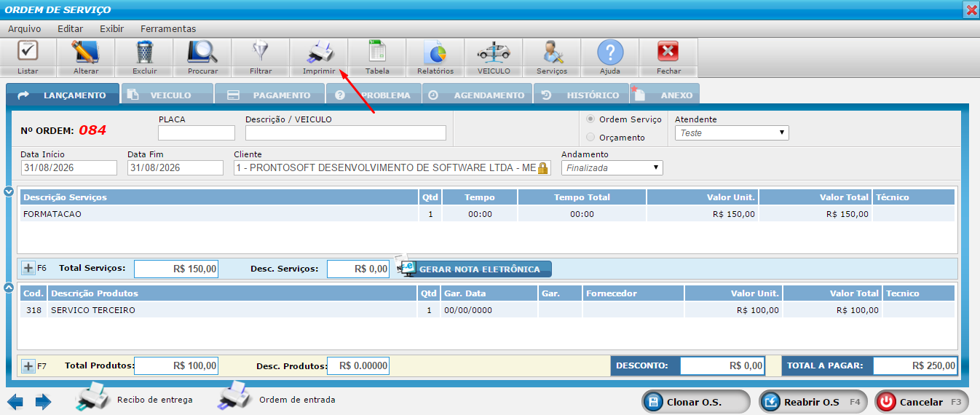This screenshot has width=980, height=415.
Task: Click the VEICULO car icon
Action: click(x=494, y=52)
